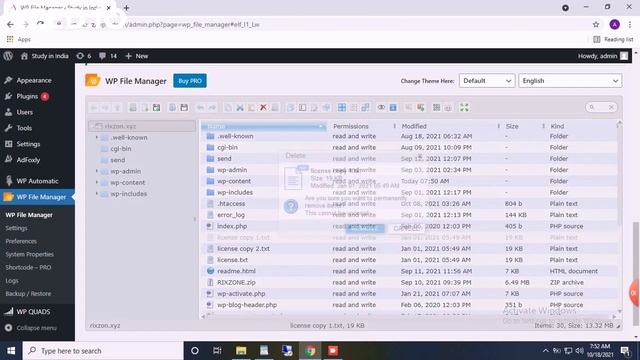Click the cut scissors toolbar icon
The height and width of the screenshot is (360, 640).
click(240, 108)
